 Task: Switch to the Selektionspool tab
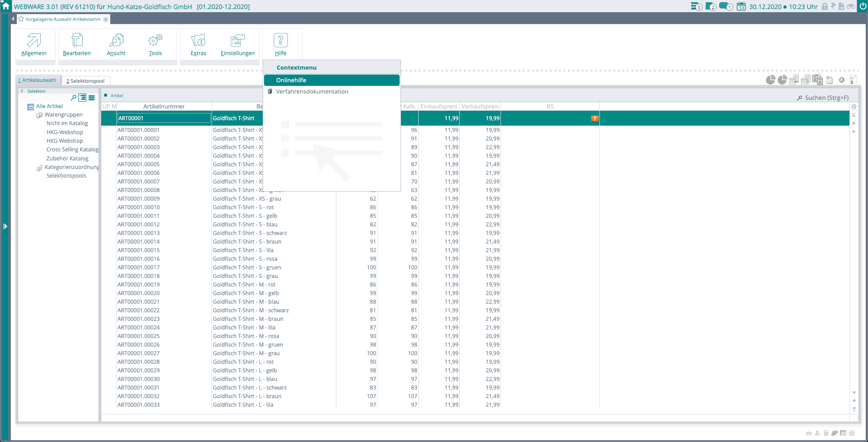coord(85,81)
